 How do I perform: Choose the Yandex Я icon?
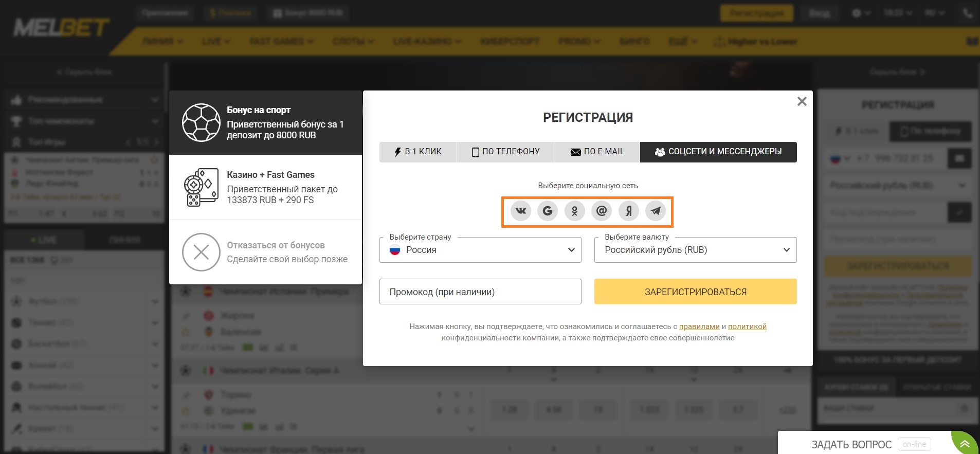point(629,211)
